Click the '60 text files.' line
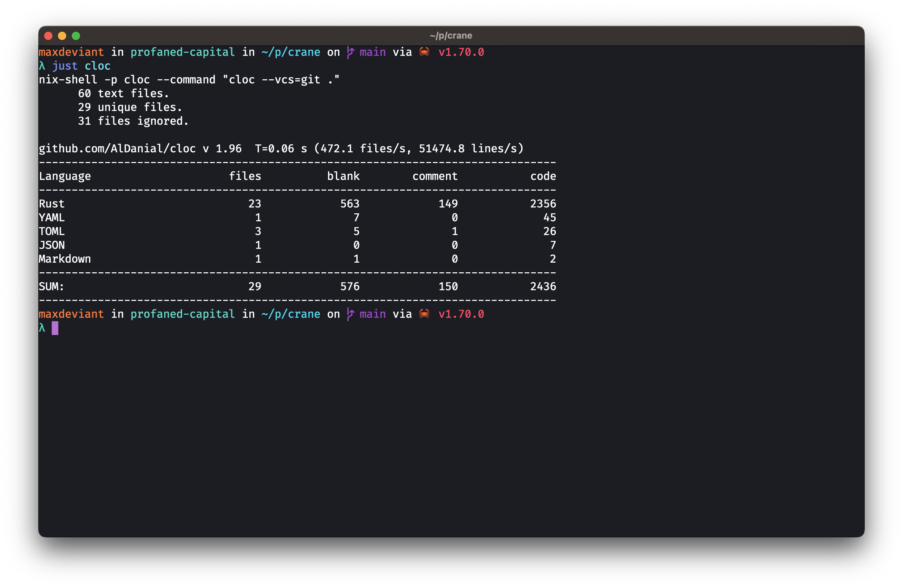903x588 pixels. [123, 93]
